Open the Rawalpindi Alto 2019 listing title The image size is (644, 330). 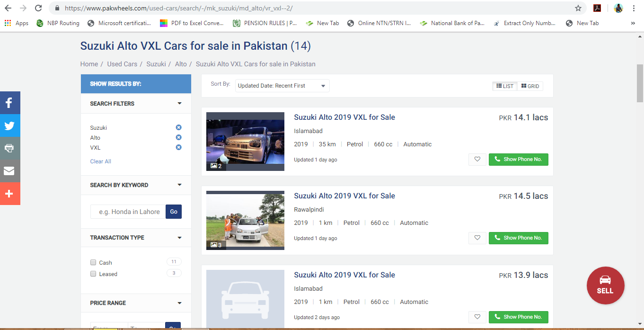pyautogui.click(x=344, y=196)
